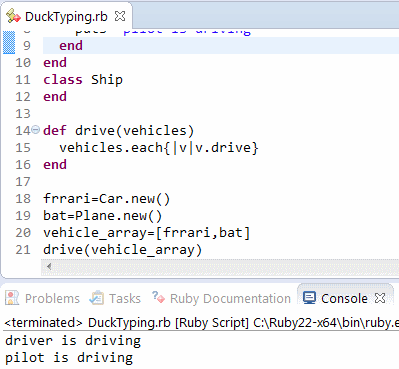
Task: Click the blue marker beside line 9
Action: point(9,42)
